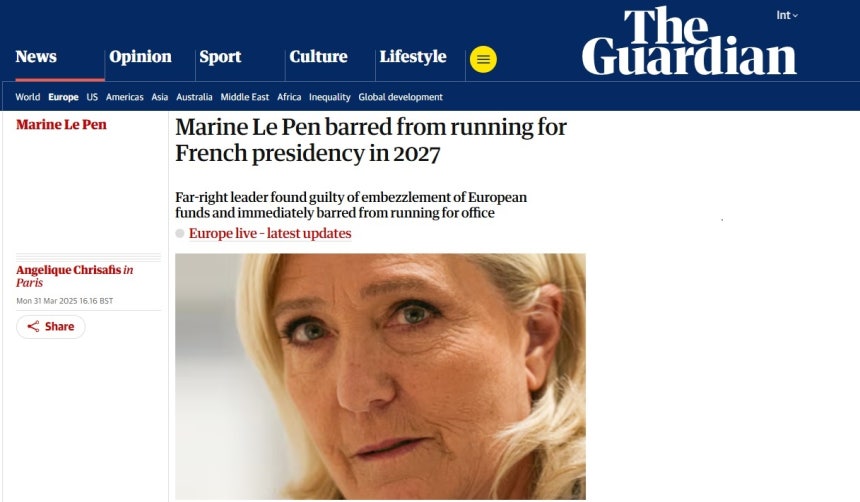This screenshot has width=860, height=502.
Task: Click the Marine Le Pen topic tag
Action: (61, 125)
